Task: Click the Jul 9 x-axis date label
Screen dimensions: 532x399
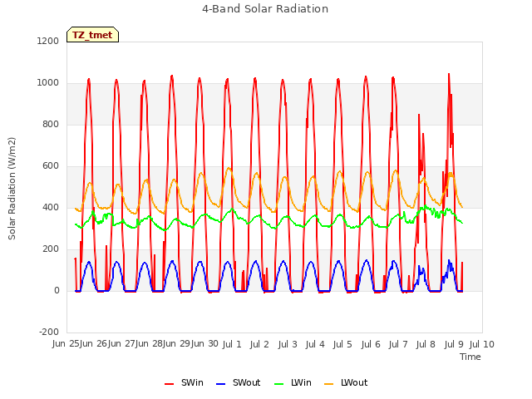Action: click(x=454, y=345)
